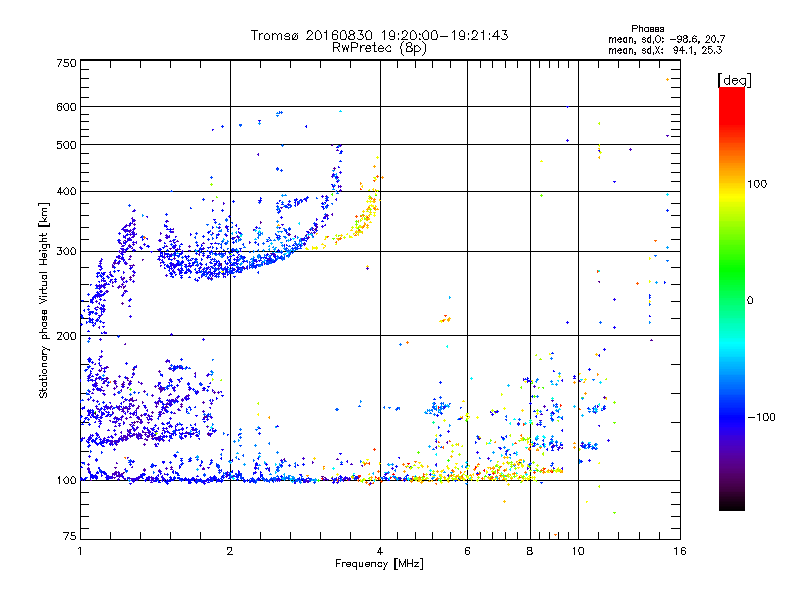This screenshot has width=800, height=600.
Task: Click the colorbar "-100" tick label
Action: (761, 417)
